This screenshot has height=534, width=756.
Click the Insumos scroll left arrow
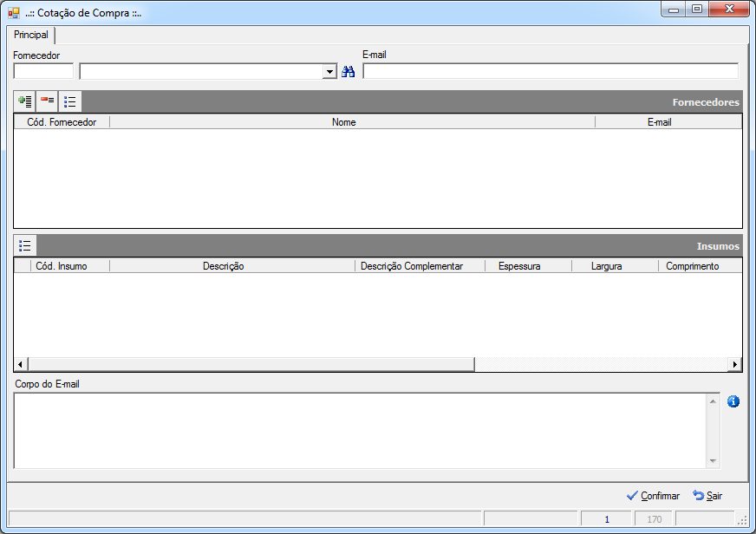pos(20,364)
